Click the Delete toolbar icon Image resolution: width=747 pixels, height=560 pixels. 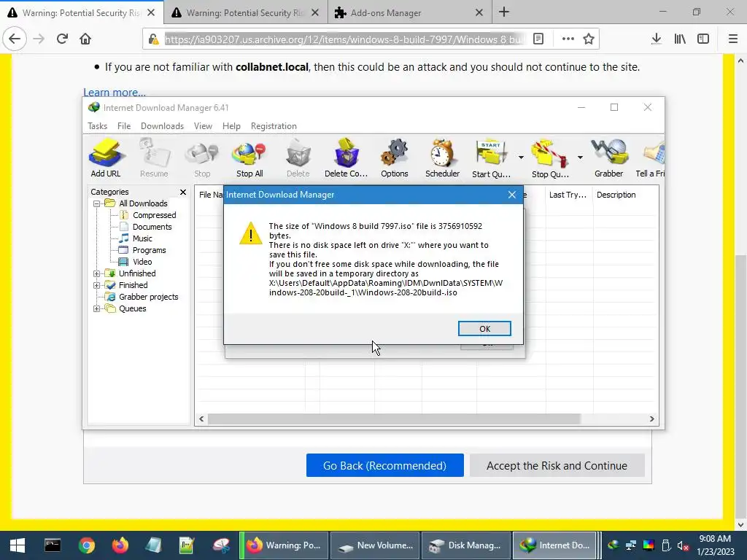click(x=298, y=157)
